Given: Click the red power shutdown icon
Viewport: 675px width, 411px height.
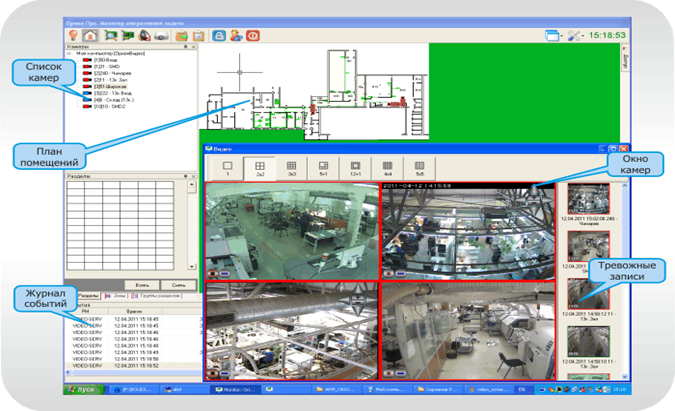Looking at the screenshot, I should [253, 35].
